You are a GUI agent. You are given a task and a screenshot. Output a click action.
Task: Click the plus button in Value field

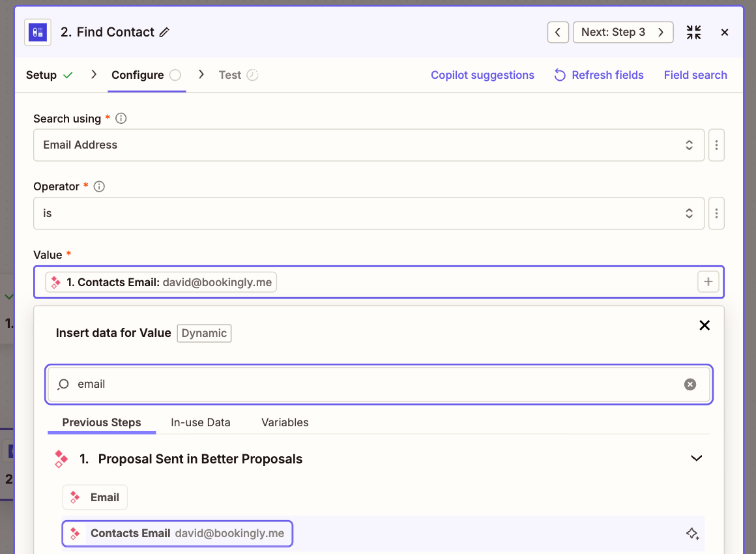pyautogui.click(x=708, y=282)
